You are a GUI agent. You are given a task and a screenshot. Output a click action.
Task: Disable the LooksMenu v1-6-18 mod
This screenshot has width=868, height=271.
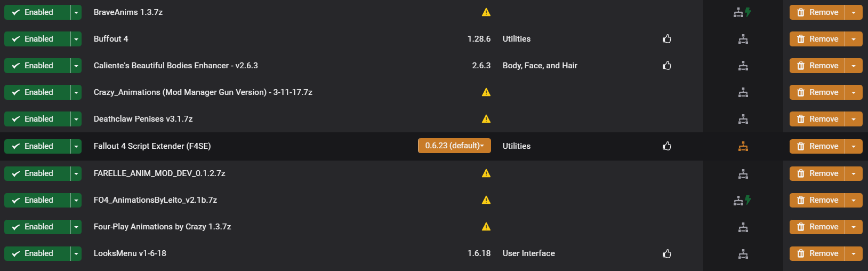37,253
